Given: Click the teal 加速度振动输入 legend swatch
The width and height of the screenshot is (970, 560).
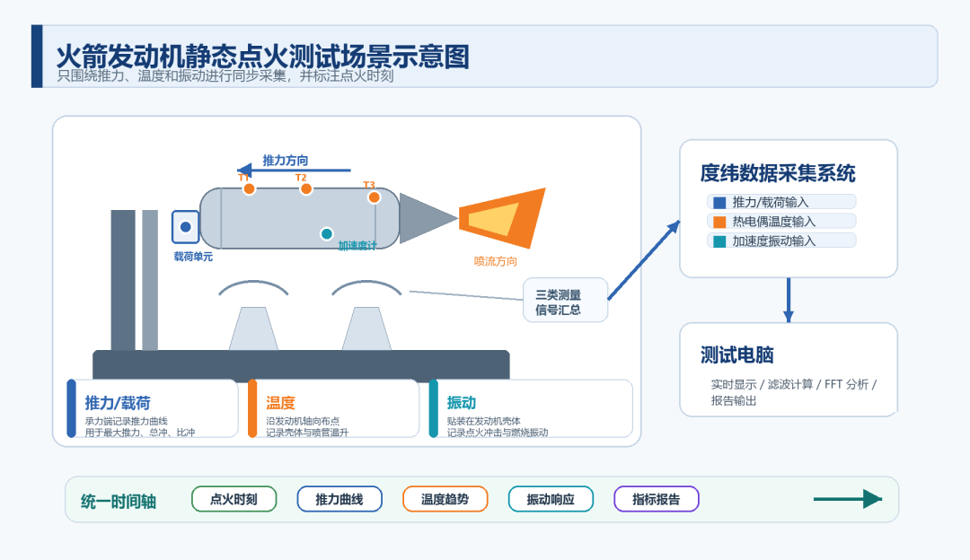Looking at the screenshot, I should point(719,241).
